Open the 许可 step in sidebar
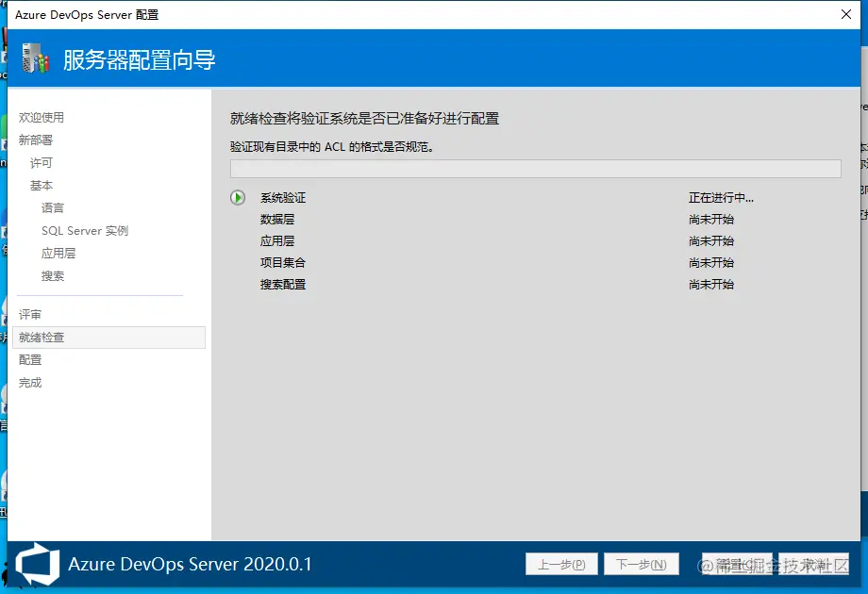This screenshot has width=868, height=594. pos(42,162)
